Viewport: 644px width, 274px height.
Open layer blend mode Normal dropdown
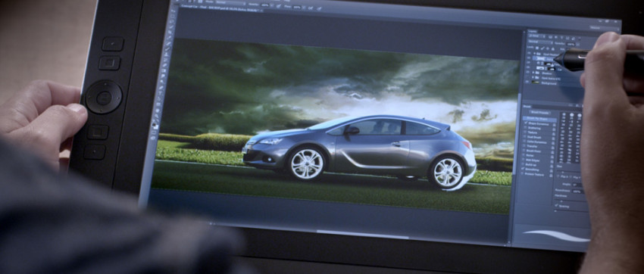pyautogui.click(x=540, y=42)
